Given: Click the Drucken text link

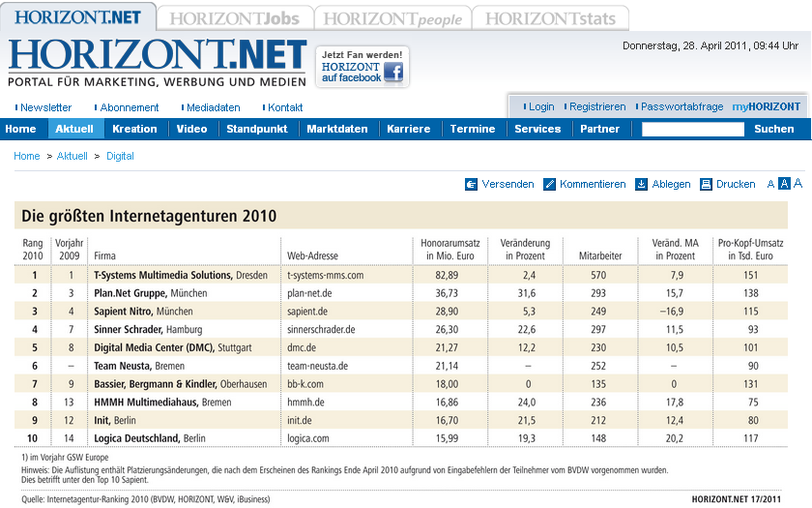Looking at the screenshot, I should tap(736, 184).
